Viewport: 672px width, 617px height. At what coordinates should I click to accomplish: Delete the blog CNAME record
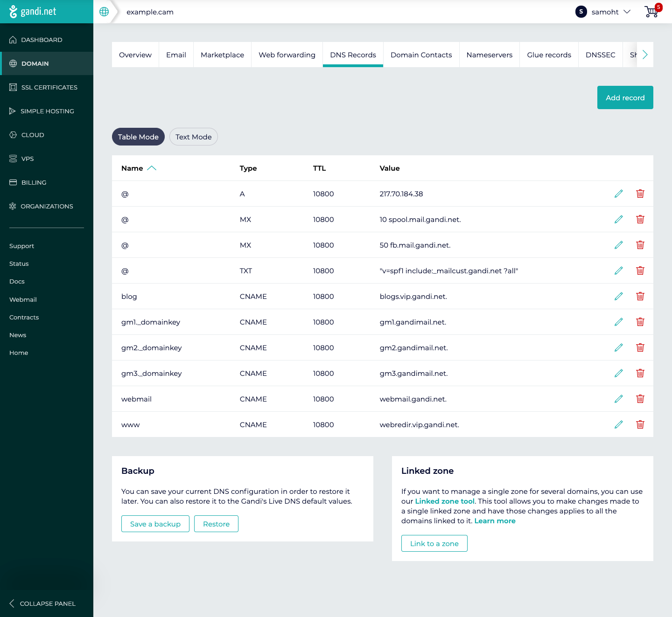640,296
